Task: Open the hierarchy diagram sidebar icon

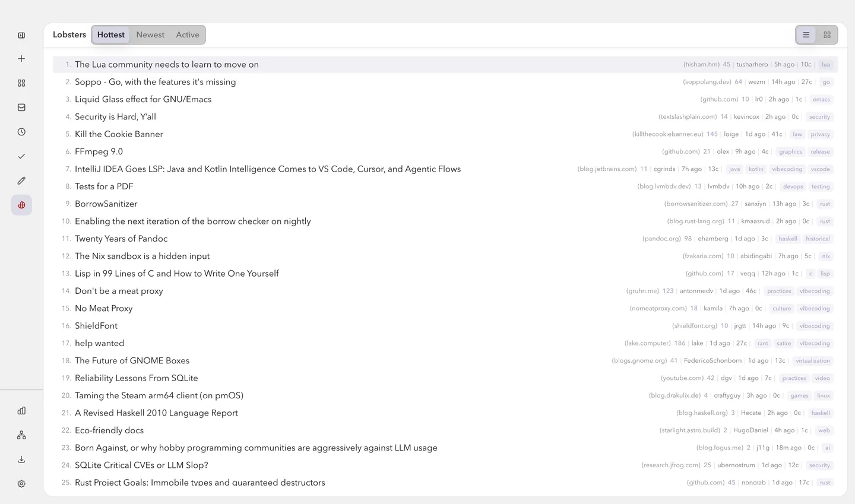Action: (x=21, y=435)
